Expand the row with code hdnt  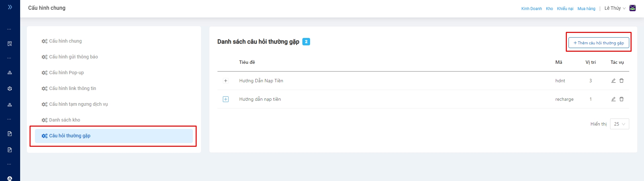click(226, 81)
